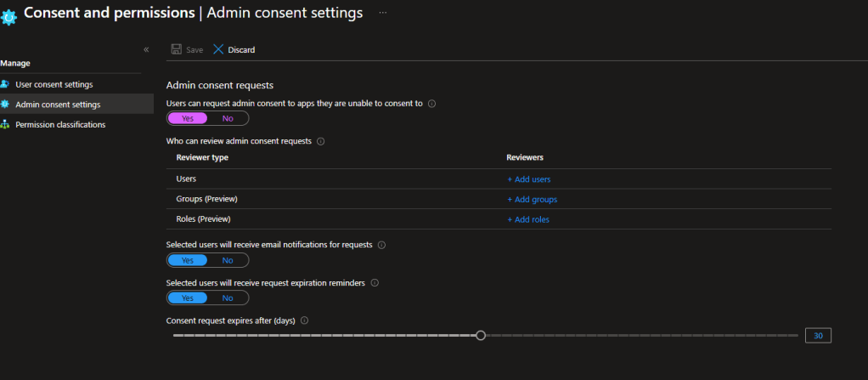The image size is (868, 380).
Task: Click the Save disk icon
Action: tap(177, 49)
